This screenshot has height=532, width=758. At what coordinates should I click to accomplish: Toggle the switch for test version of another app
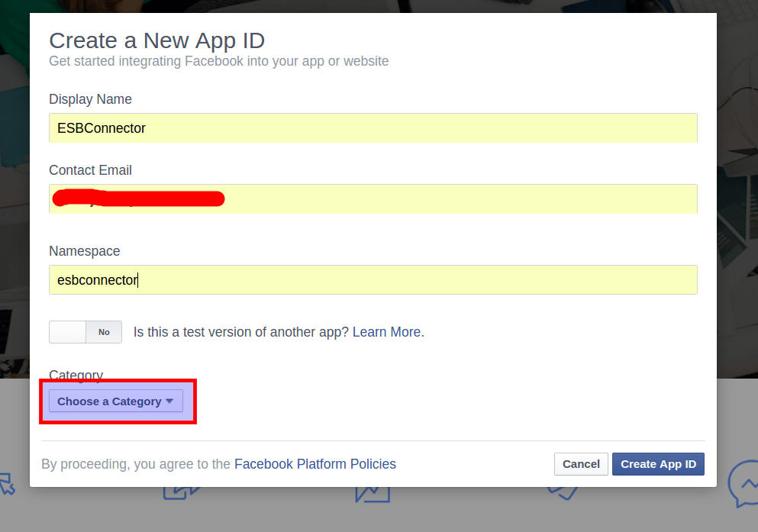coord(85,332)
